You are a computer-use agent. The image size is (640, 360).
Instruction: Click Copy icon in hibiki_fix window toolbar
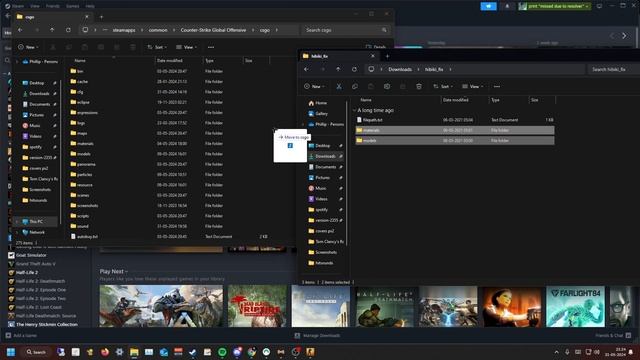[x=355, y=87]
